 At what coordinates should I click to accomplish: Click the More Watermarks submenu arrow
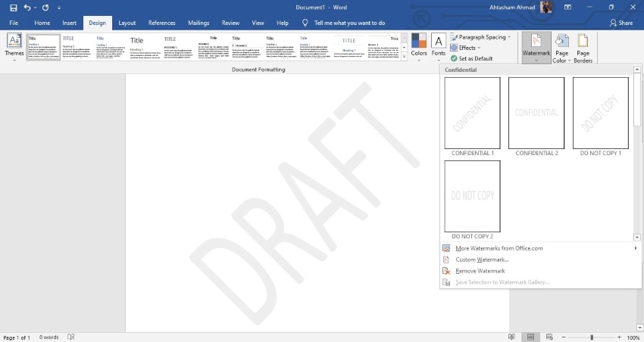pos(636,248)
